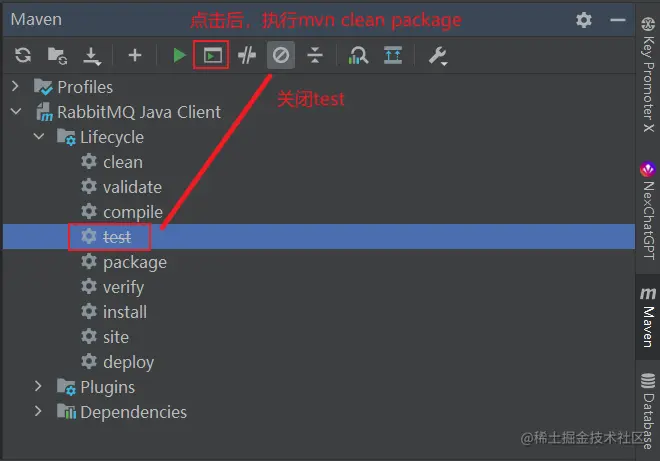Select the verify lifecycle goal
Image resolution: width=660 pixels, height=461 pixels.
click(x=123, y=288)
